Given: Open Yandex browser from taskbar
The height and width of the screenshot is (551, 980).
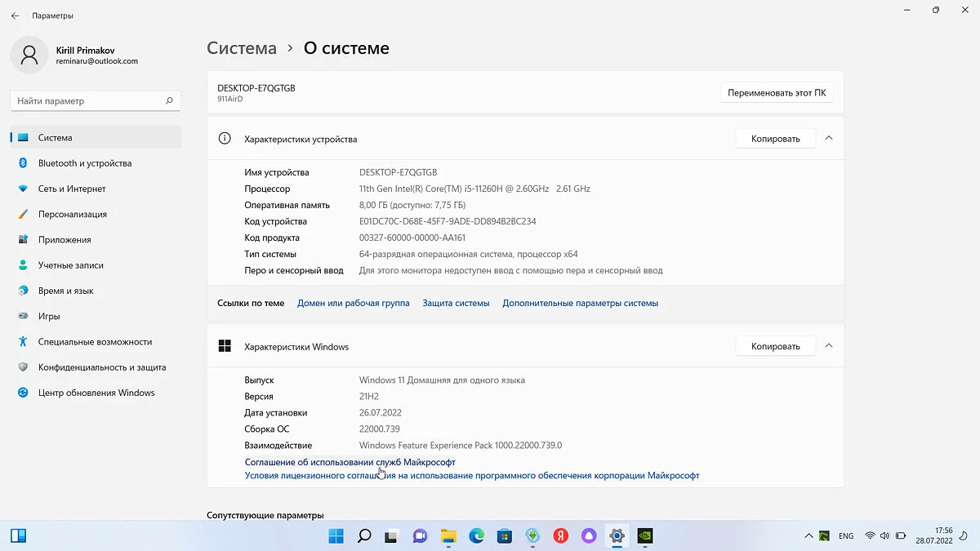Looking at the screenshot, I should tap(561, 536).
